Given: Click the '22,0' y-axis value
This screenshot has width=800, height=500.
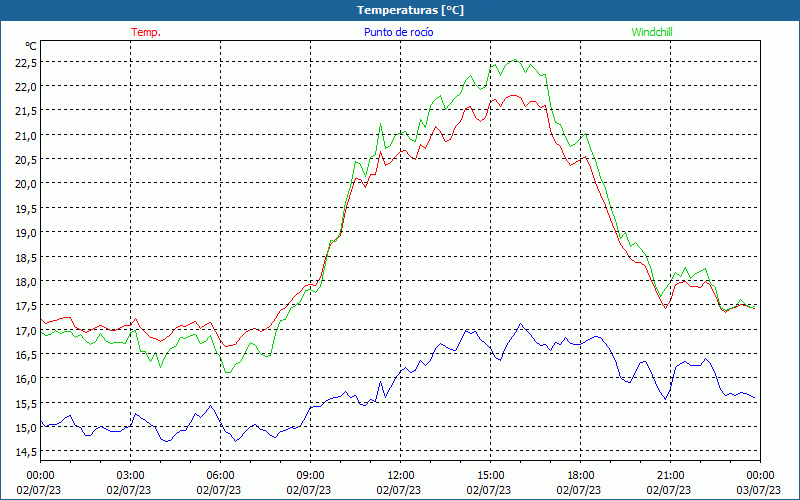Looking at the screenshot, I should click(26, 87).
